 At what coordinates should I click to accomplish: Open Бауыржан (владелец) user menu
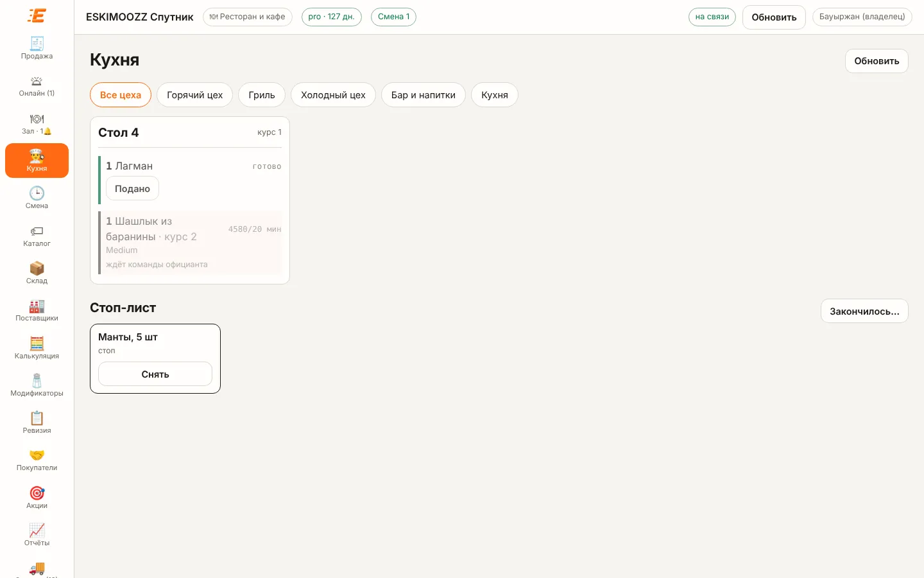point(862,17)
